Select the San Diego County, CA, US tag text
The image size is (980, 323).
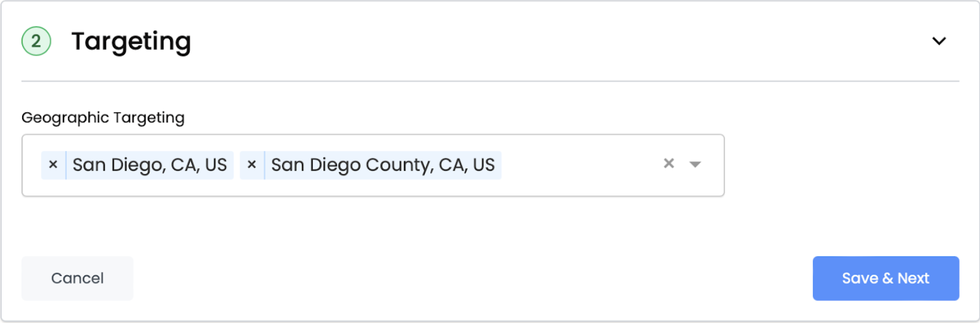pyautogui.click(x=382, y=165)
